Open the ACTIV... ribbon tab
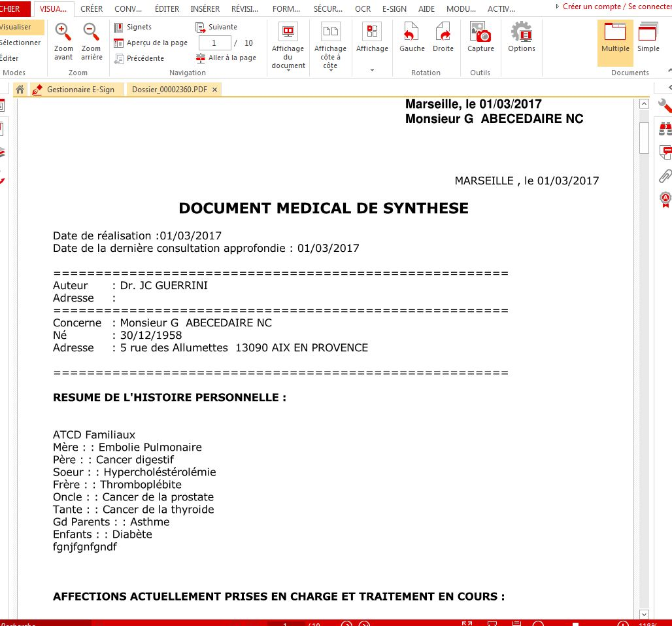The width and height of the screenshot is (672, 626). [x=501, y=9]
